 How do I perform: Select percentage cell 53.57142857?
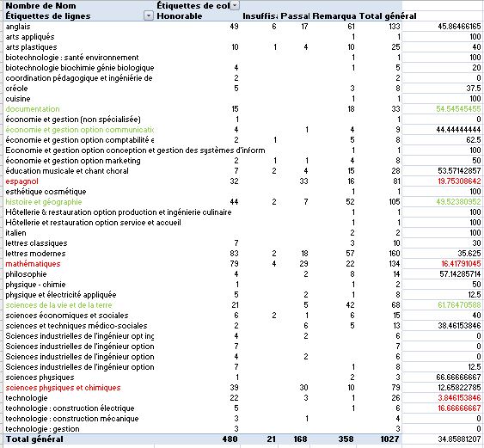click(459, 171)
